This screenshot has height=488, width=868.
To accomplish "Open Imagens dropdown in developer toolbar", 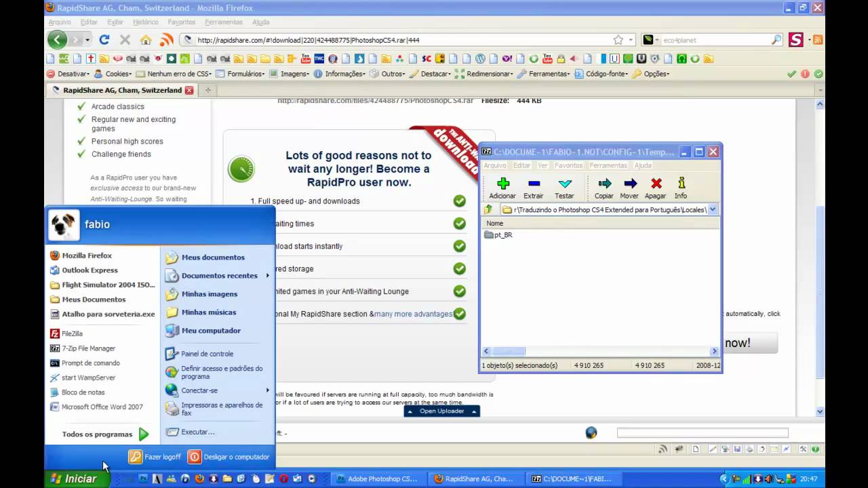I will pos(290,74).
